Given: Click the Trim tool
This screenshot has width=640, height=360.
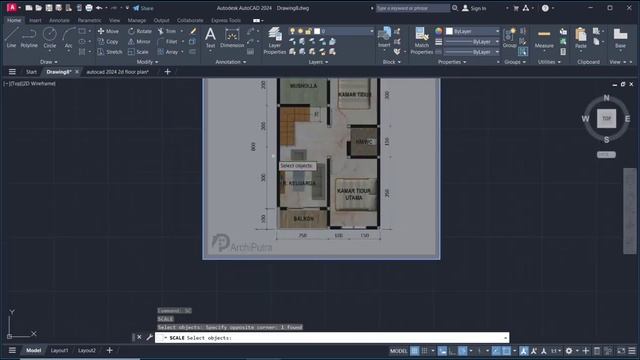Looking at the screenshot, I should [167, 31].
